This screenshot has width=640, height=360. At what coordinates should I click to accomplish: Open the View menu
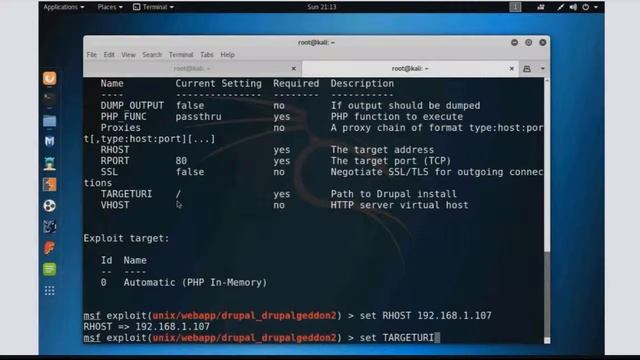(128, 55)
